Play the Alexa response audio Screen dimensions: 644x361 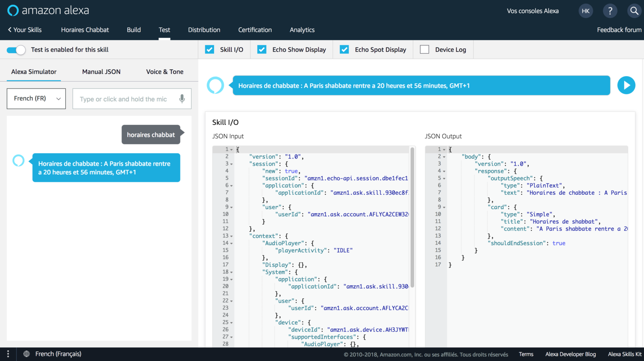pyautogui.click(x=626, y=85)
